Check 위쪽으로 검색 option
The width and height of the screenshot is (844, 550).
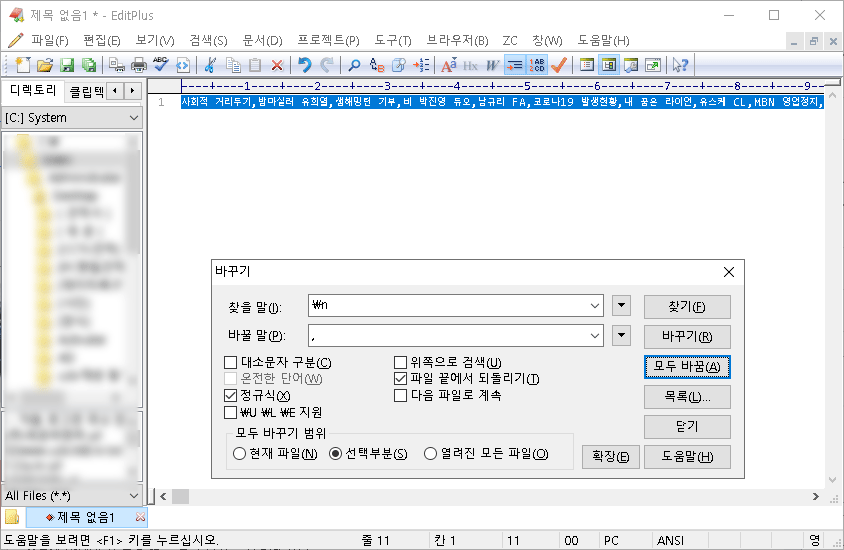click(x=400, y=363)
